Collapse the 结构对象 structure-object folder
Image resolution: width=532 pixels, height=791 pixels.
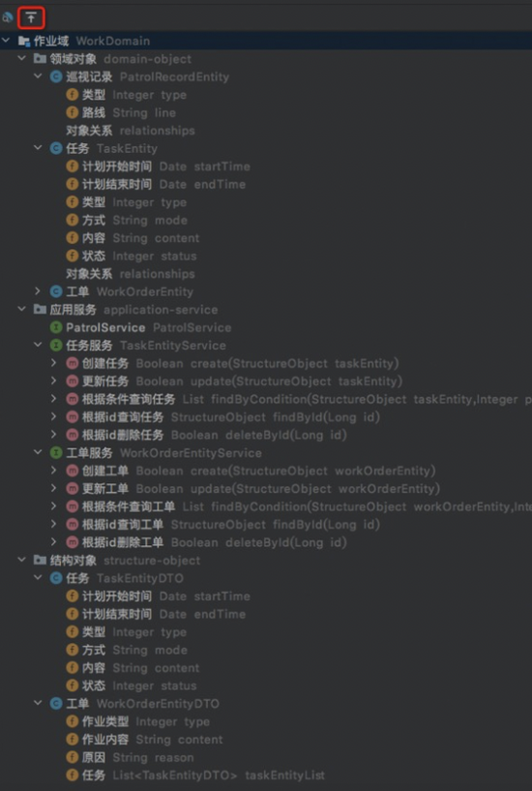tap(21, 560)
